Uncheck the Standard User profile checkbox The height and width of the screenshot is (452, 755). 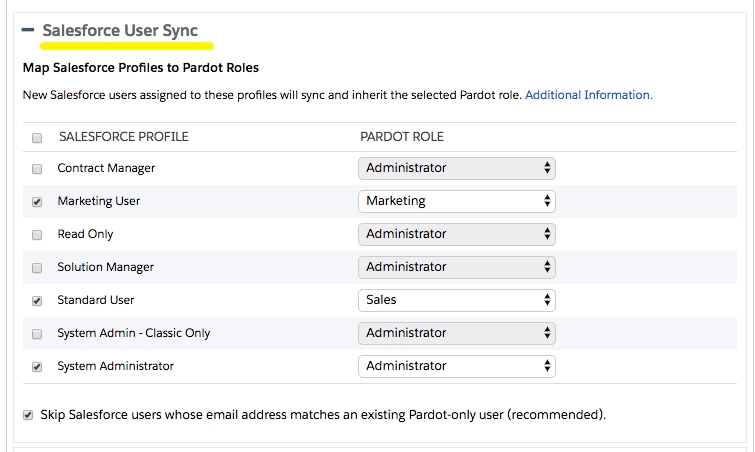37,301
